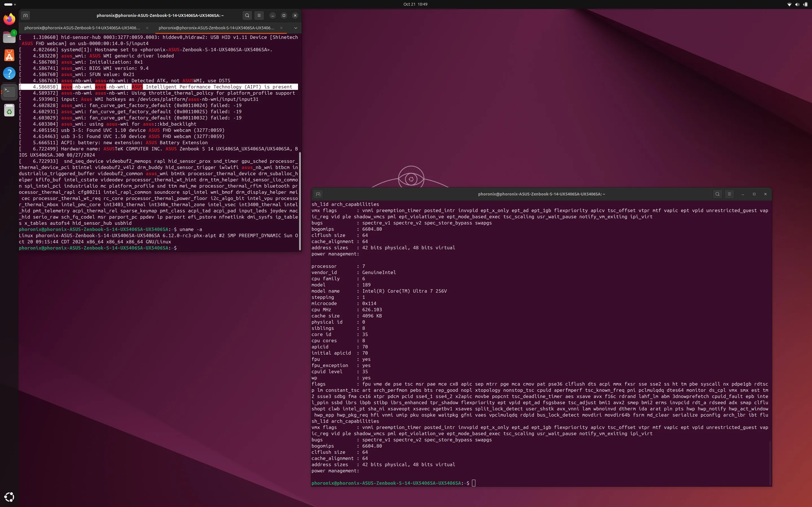Screen dimensions: 812x507
Task: Launch Ubuntu App Center from dock
Action: (x=9, y=55)
